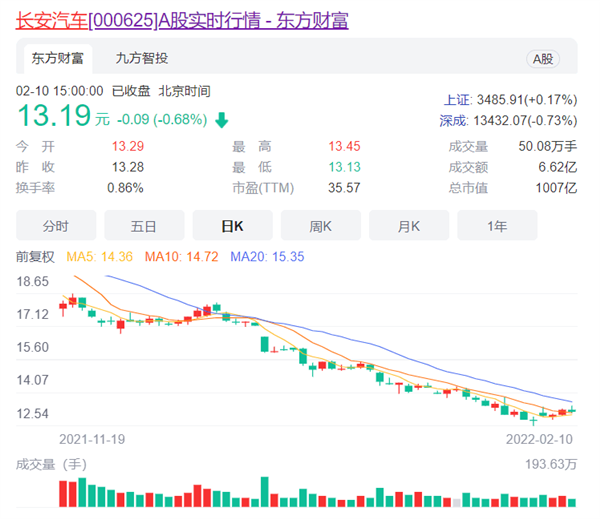
Task: Click the last candlestick on the K chart
Action: 572,410
